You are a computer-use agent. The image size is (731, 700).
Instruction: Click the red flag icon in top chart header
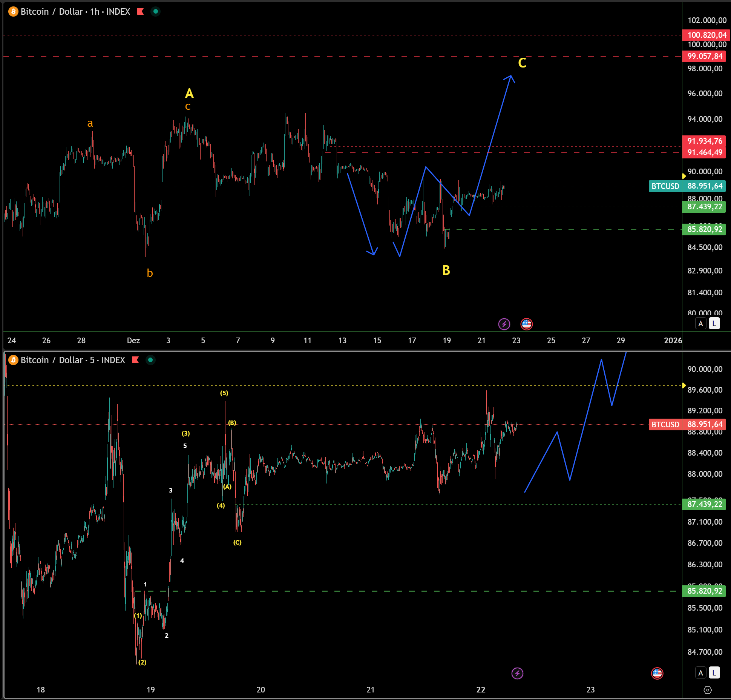(x=140, y=12)
